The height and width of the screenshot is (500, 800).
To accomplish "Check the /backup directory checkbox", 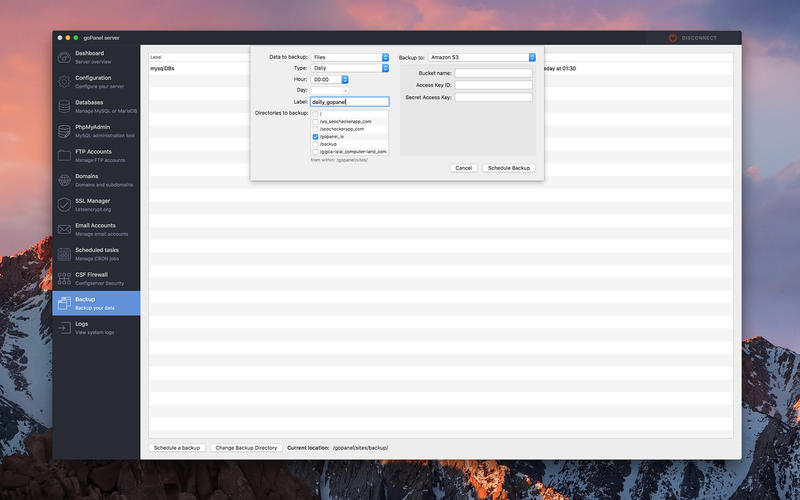I will pos(316,144).
